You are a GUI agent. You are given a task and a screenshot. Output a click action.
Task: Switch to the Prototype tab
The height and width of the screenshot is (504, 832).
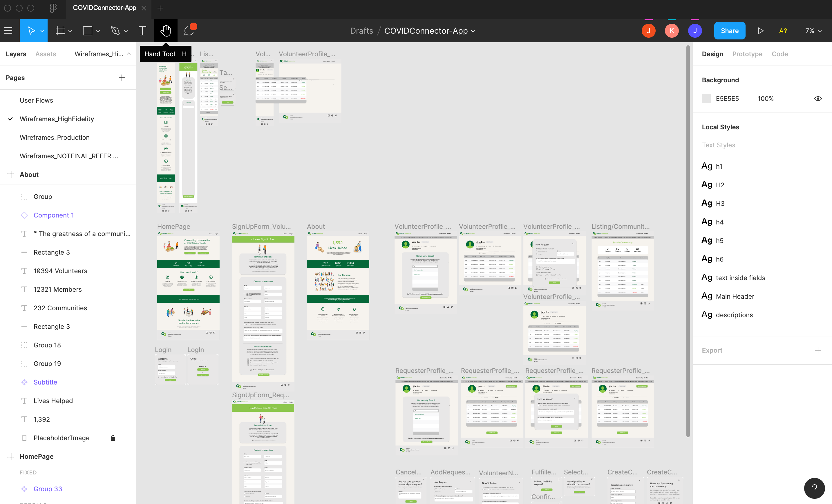click(x=747, y=54)
